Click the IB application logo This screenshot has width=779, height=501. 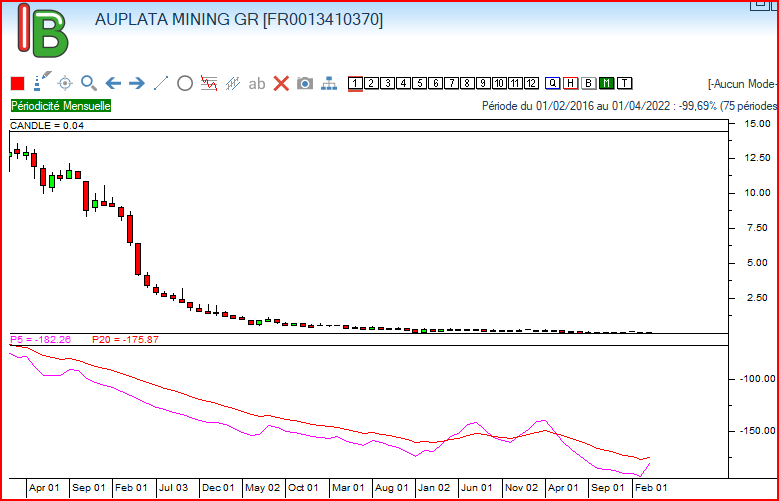pos(43,30)
